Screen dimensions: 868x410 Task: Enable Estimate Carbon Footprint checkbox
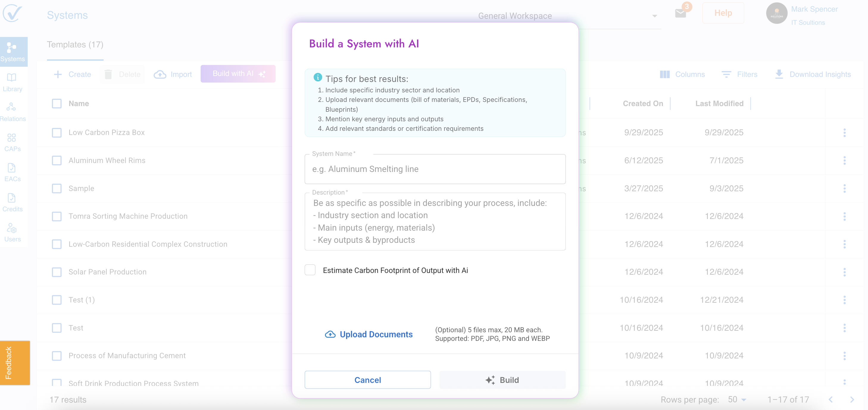tap(310, 270)
